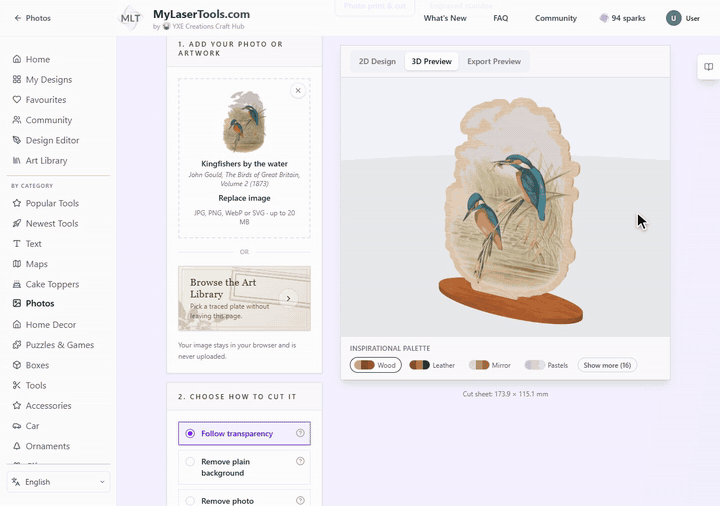The image size is (720, 506).
Task: Click the back arrow next to Photos
Action: point(17,18)
